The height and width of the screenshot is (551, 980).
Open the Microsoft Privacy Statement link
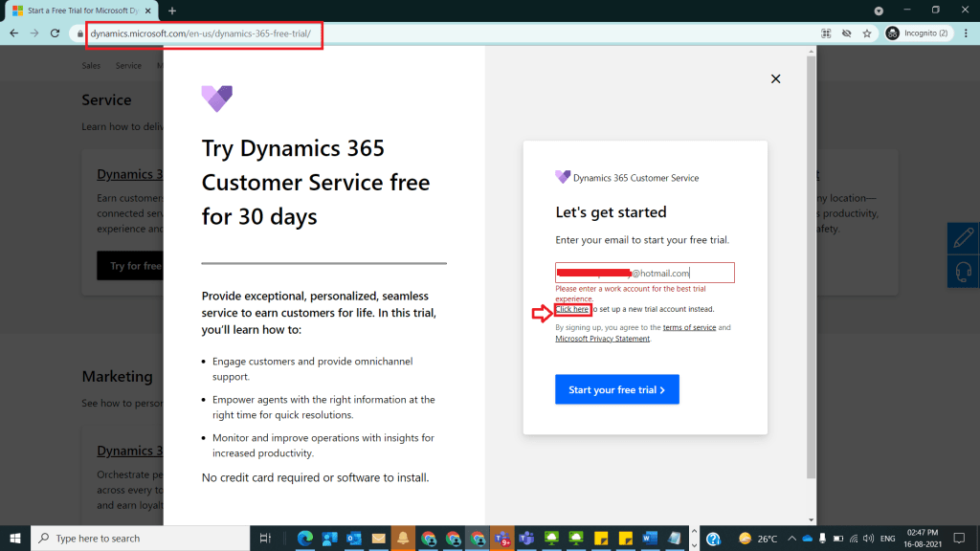pos(602,339)
